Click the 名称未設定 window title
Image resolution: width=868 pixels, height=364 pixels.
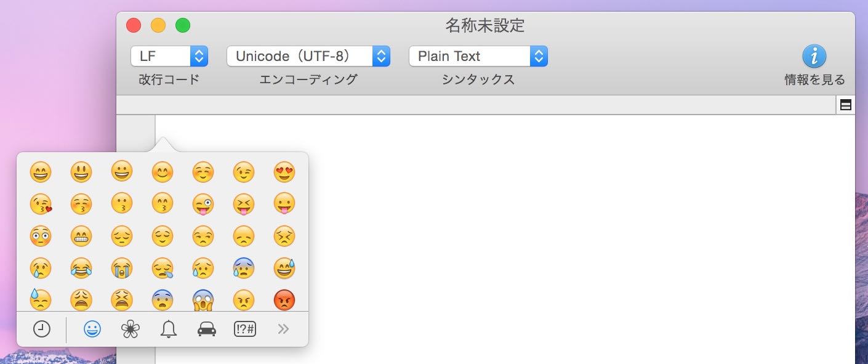pos(485,25)
